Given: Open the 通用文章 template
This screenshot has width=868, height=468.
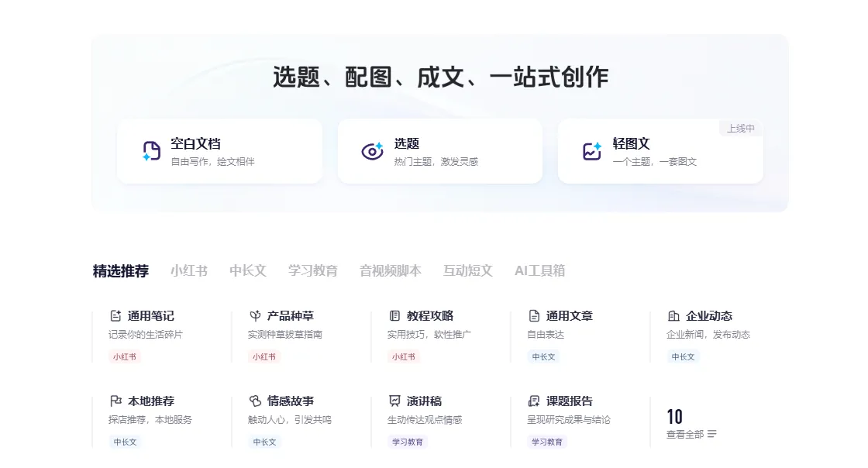Looking at the screenshot, I should pos(569,316).
